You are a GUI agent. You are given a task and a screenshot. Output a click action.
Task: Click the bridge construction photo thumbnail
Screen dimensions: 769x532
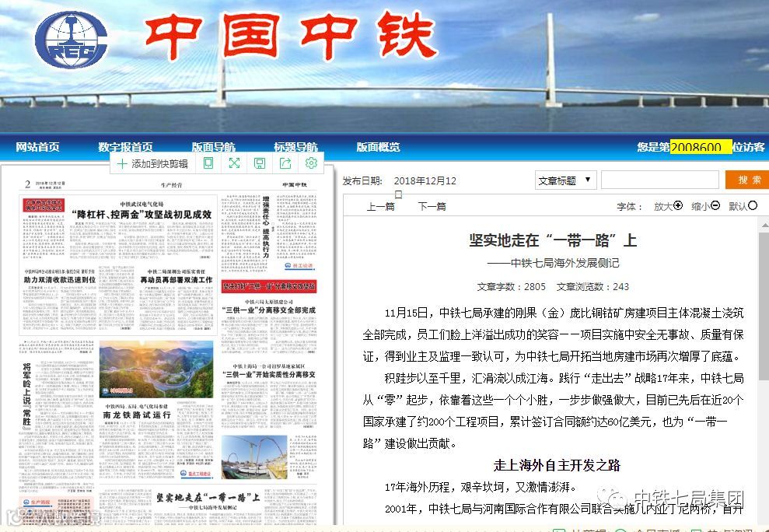[x=254, y=457]
